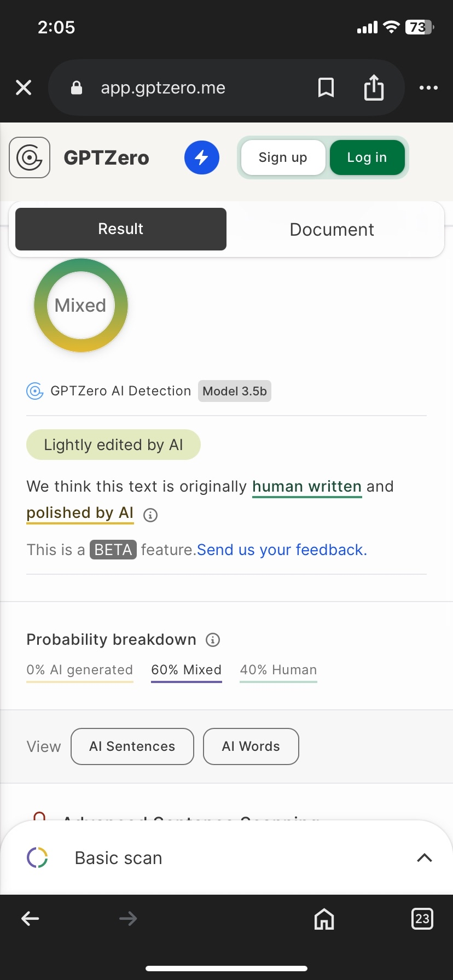The image size is (453, 980).
Task: Open the browser share icon
Action: tap(374, 87)
